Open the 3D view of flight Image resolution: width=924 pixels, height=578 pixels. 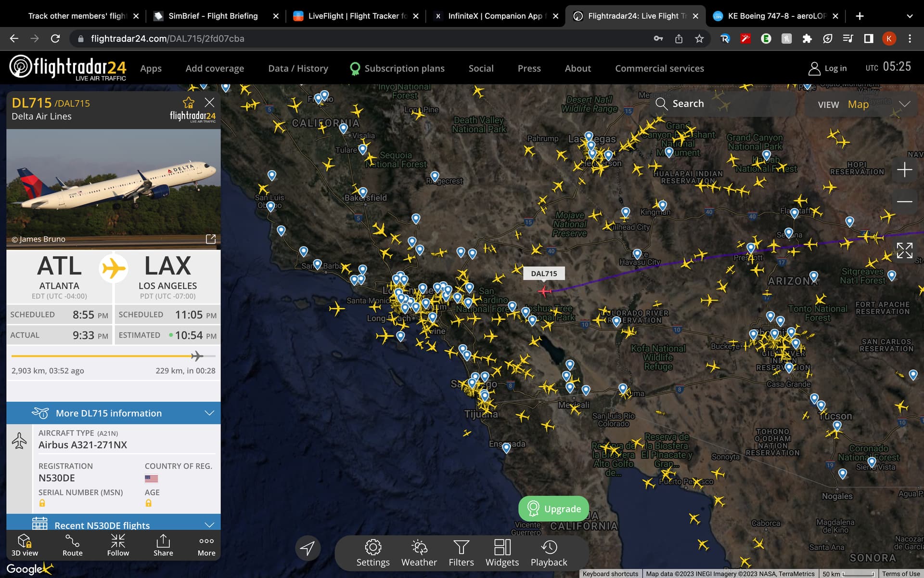[x=25, y=545]
